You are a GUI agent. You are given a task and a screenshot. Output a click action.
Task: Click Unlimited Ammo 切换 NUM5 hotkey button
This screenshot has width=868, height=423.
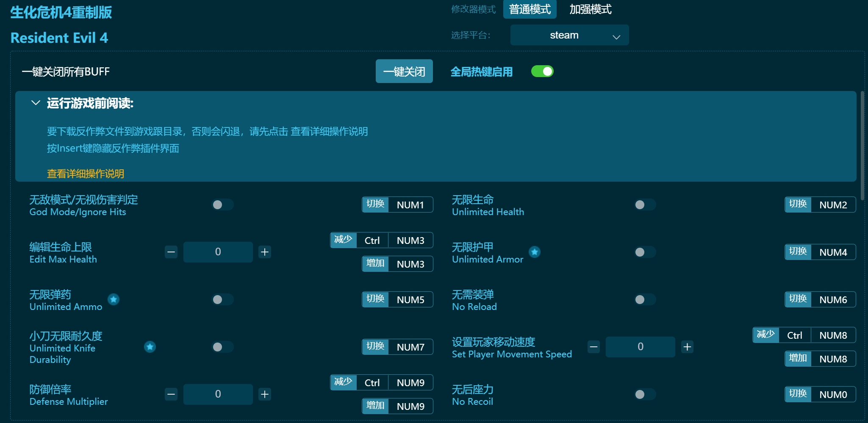(x=397, y=299)
